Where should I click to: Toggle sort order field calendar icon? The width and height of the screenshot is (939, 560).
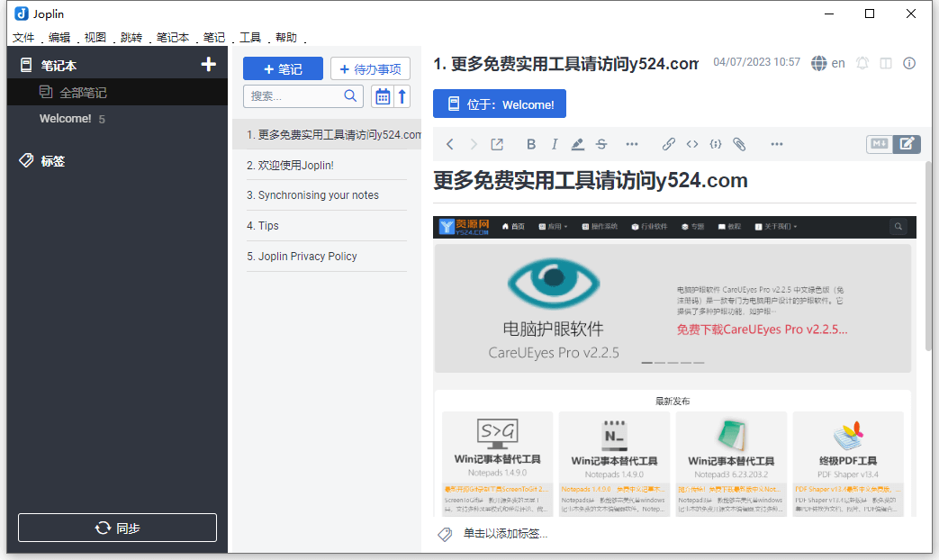[x=383, y=96]
